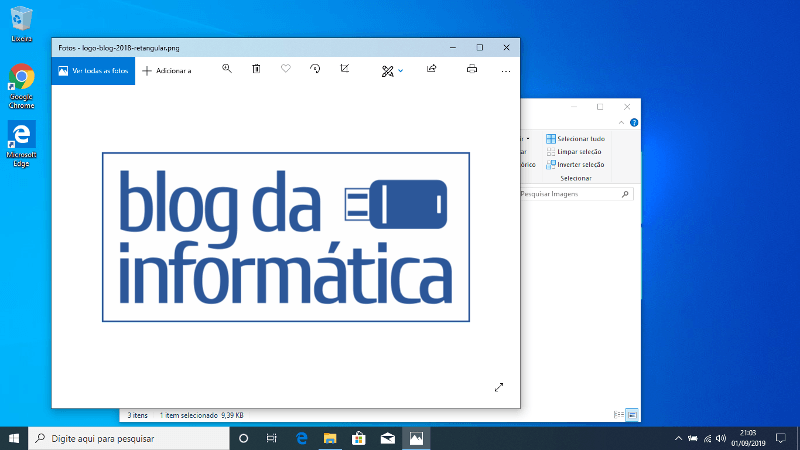Open Task View on the taskbar
This screenshot has width=800, height=450.
coord(271,438)
